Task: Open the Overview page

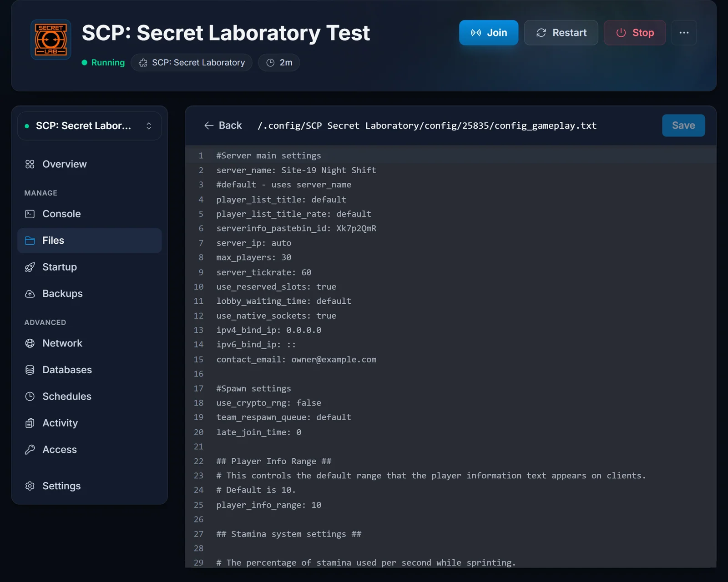Action: tap(90, 164)
